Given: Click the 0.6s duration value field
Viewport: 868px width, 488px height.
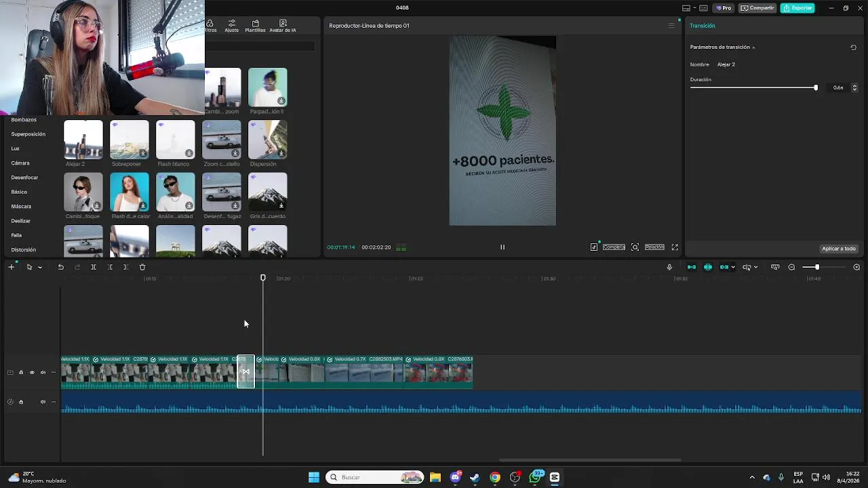Looking at the screenshot, I should [x=838, y=87].
